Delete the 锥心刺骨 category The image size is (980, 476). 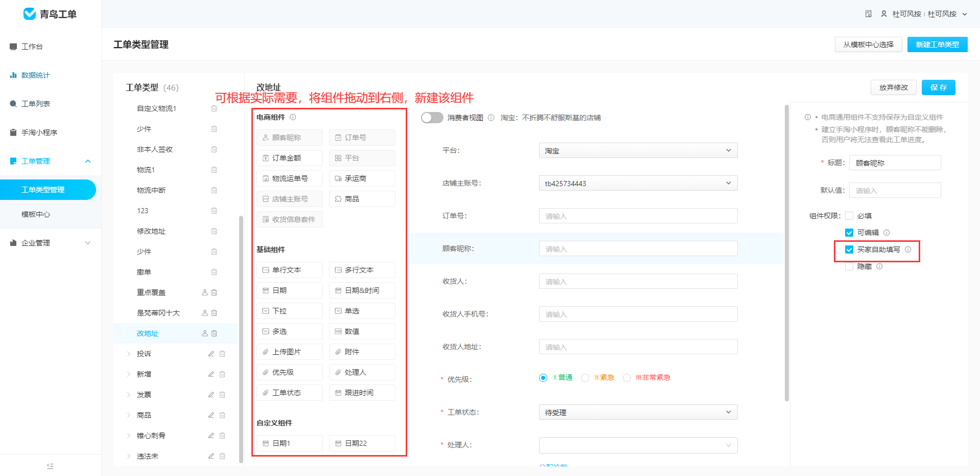(222, 436)
